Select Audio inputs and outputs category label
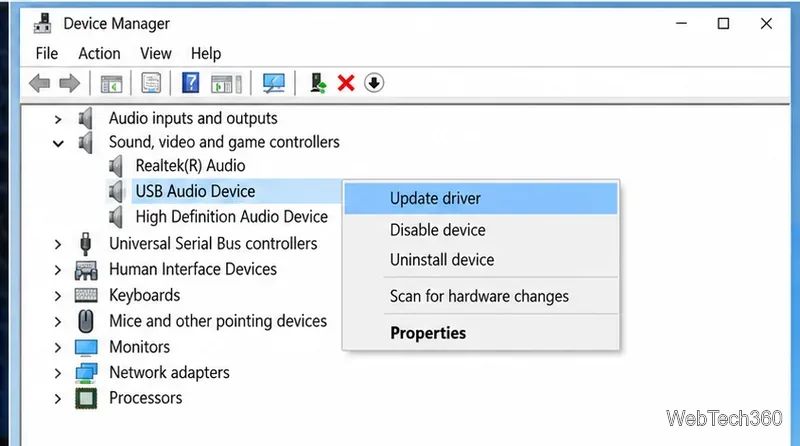 193,118
